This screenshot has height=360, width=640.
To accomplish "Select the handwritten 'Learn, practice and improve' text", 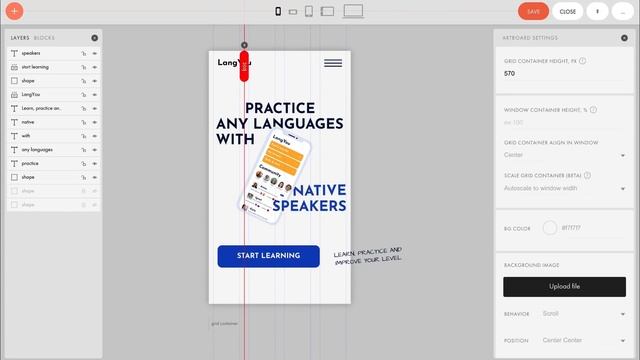I will (368, 256).
